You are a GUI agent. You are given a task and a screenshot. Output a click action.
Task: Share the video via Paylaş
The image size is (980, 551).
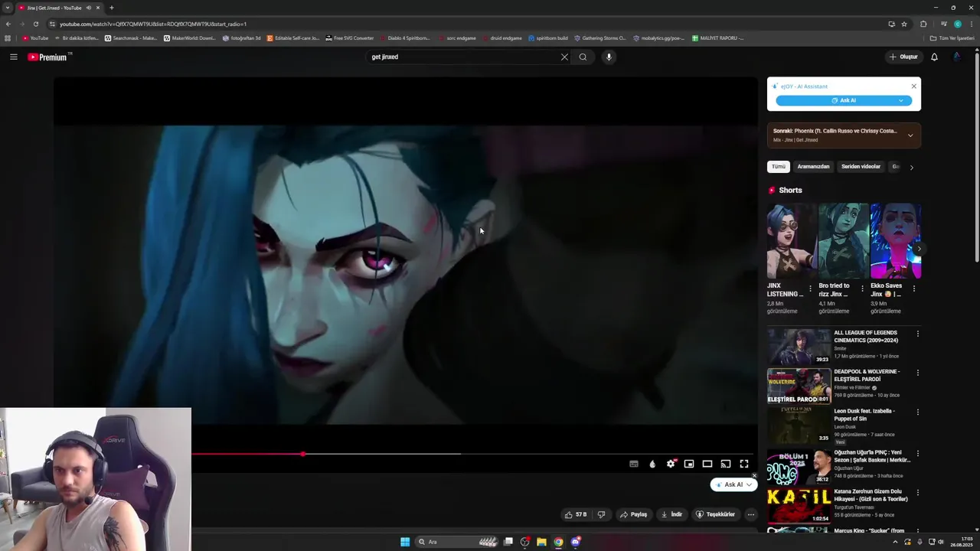pyautogui.click(x=633, y=514)
